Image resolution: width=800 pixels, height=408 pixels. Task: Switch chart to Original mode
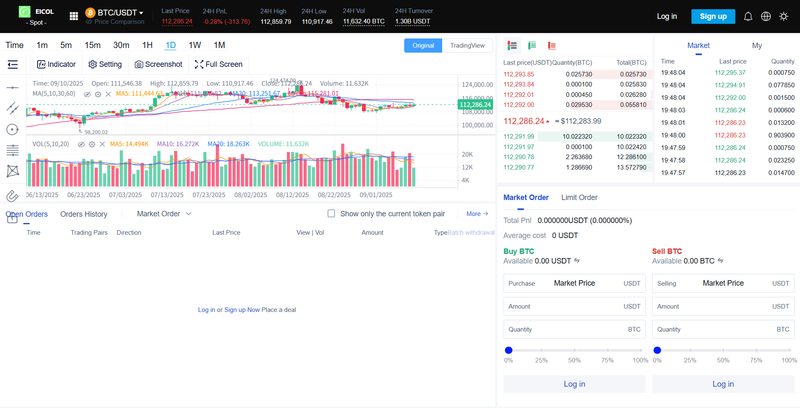(x=423, y=45)
